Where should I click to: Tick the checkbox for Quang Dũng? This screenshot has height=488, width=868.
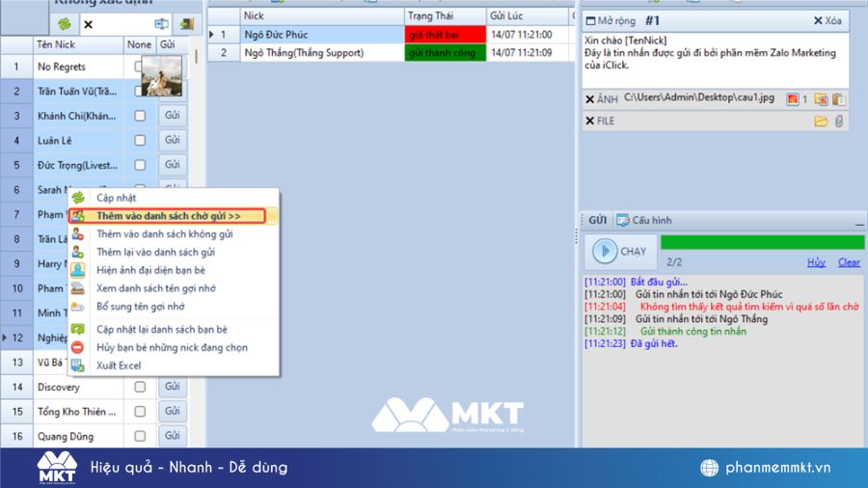[x=140, y=436]
